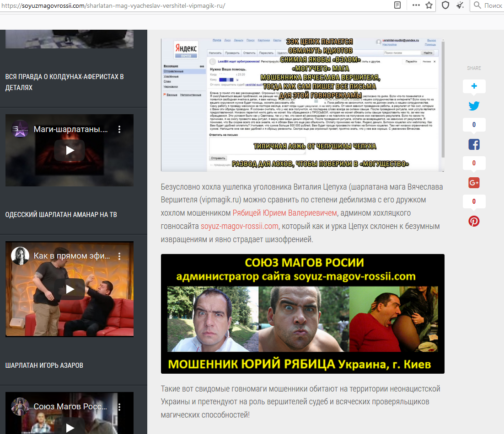Play the "Как в прямом эфи..." video
The width and height of the screenshot is (504, 434).
[70, 289]
